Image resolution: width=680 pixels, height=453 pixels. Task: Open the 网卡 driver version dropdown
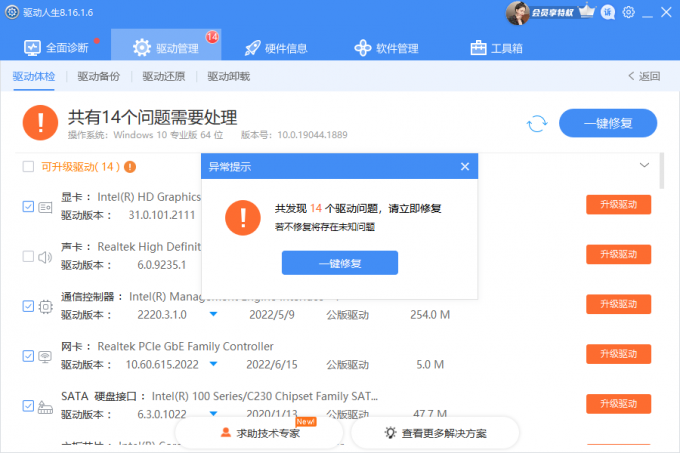(213, 364)
